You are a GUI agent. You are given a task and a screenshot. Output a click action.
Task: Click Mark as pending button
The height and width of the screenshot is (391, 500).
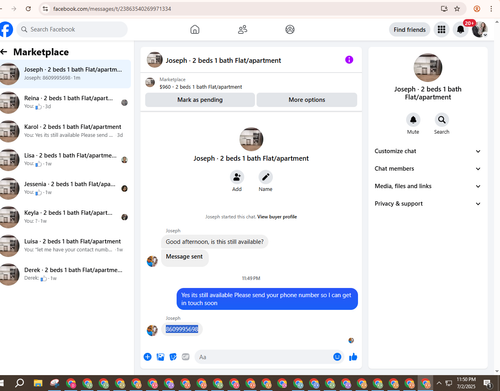(x=200, y=100)
